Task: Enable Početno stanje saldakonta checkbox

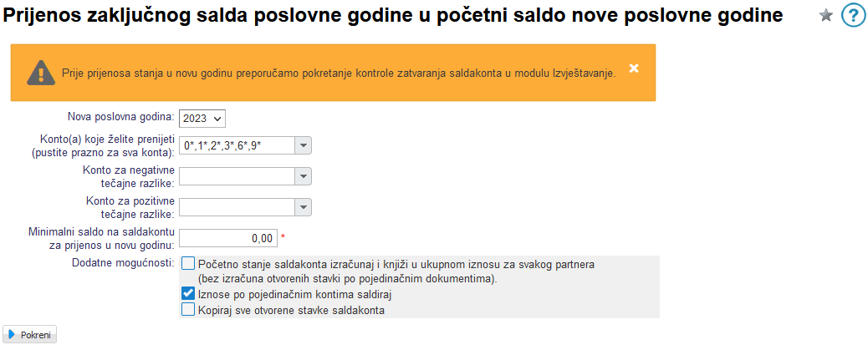Action: pos(188,264)
